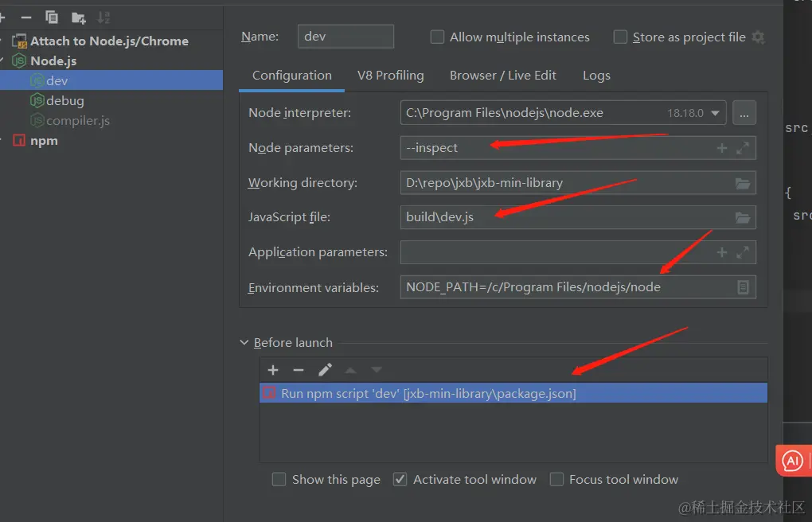Switch to the Logs tab
Image resolution: width=812 pixels, height=522 pixels.
(596, 76)
